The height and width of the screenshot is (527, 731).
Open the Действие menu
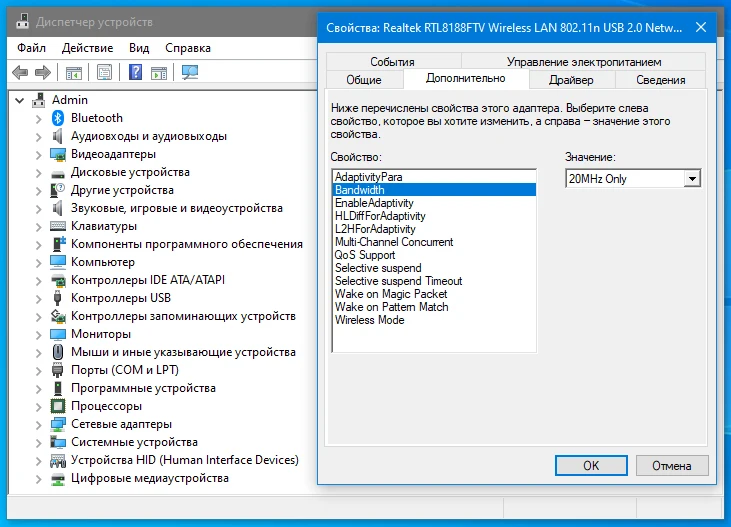pyautogui.click(x=87, y=48)
